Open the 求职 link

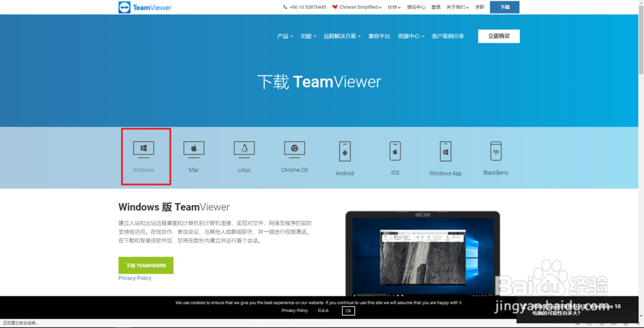tap(479, 7)
